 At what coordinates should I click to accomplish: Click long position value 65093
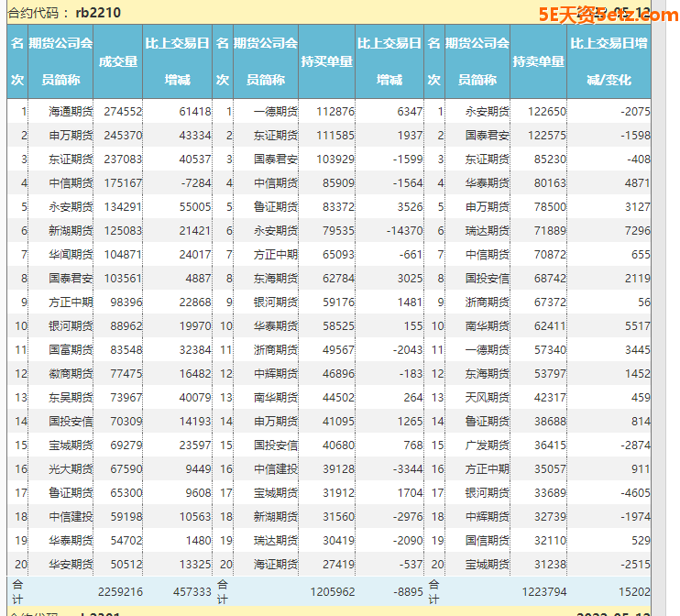point(338,255)
